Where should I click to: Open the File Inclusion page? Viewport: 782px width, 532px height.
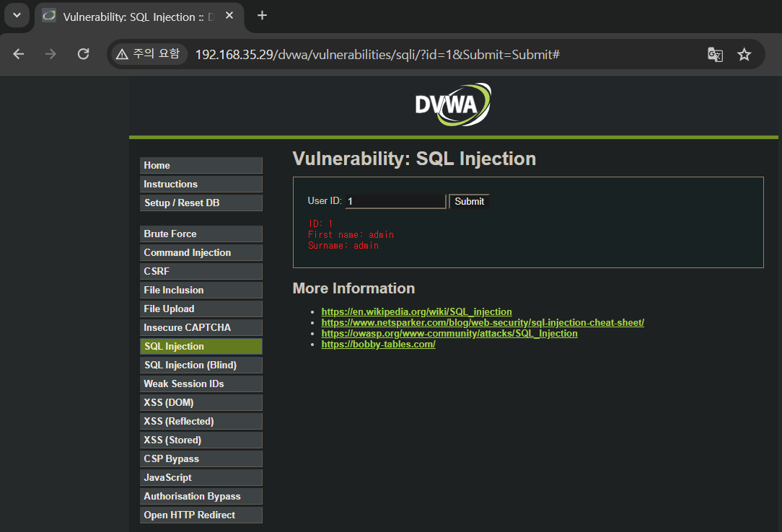tap(201, 290)
